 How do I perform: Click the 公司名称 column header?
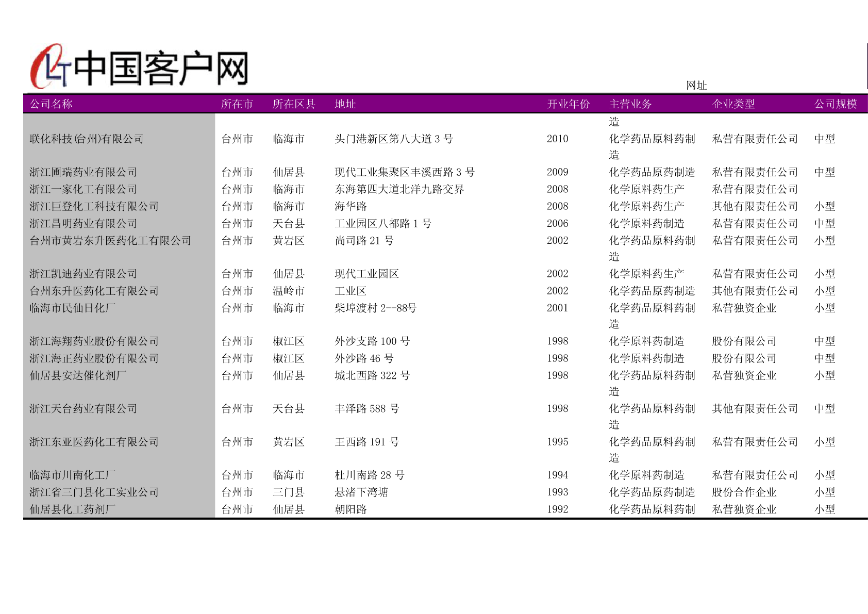[x=51, y=104]
